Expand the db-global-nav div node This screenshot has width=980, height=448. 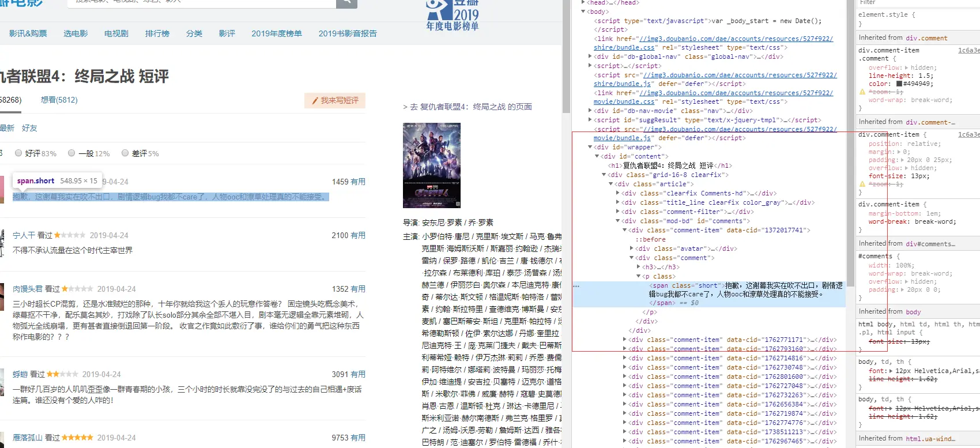click(x=590, y=57)
